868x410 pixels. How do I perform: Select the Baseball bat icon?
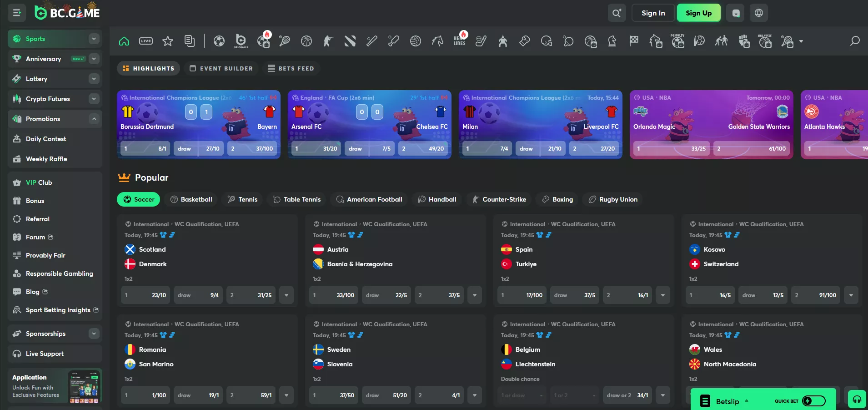click(372, 41)
